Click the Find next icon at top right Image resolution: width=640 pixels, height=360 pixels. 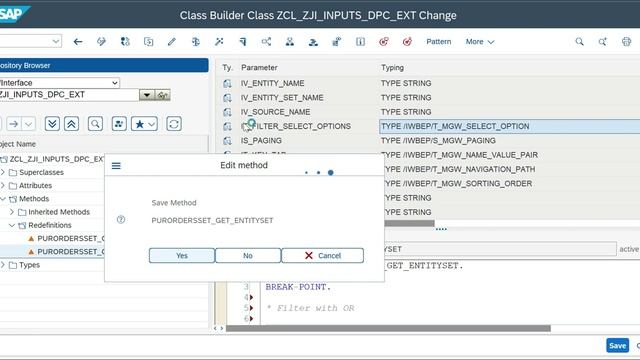[602, 42]
